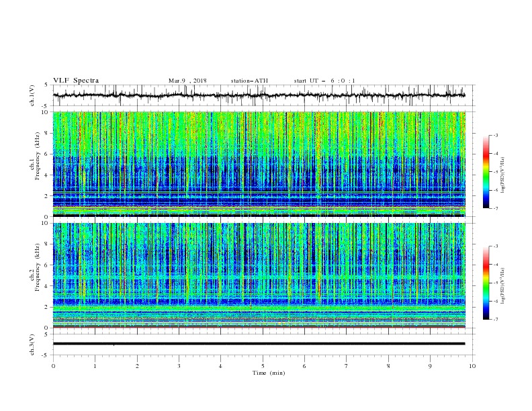
Task: Click the ch.2 "Frequency (kHz)" axis label
Action: pyautogui.click(x=37, y=267)
